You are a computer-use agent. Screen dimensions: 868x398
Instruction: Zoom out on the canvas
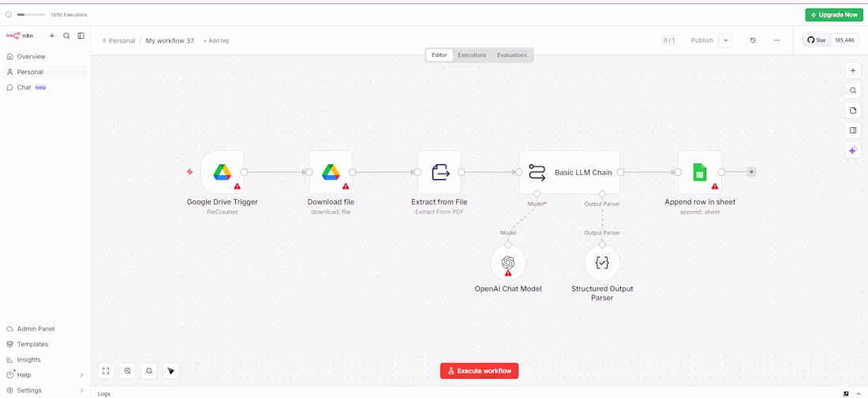point(149,371)
